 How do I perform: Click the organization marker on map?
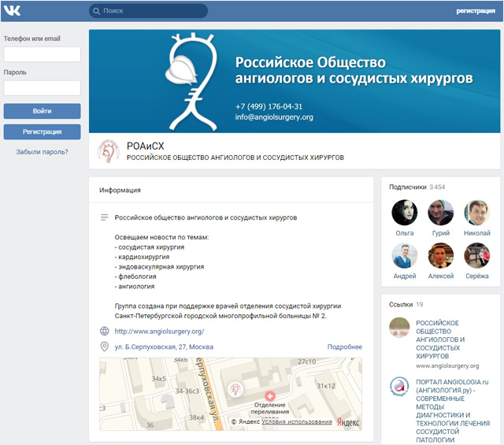[235, 389]
